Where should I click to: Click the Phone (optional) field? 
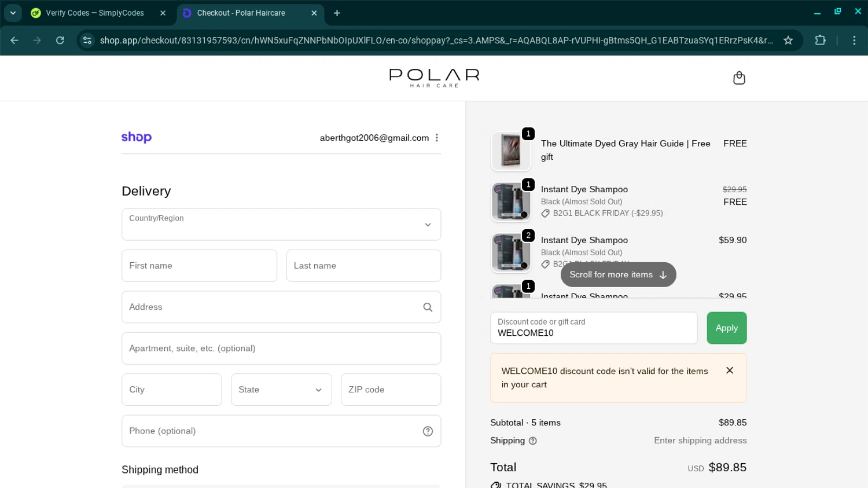[281, 431]
